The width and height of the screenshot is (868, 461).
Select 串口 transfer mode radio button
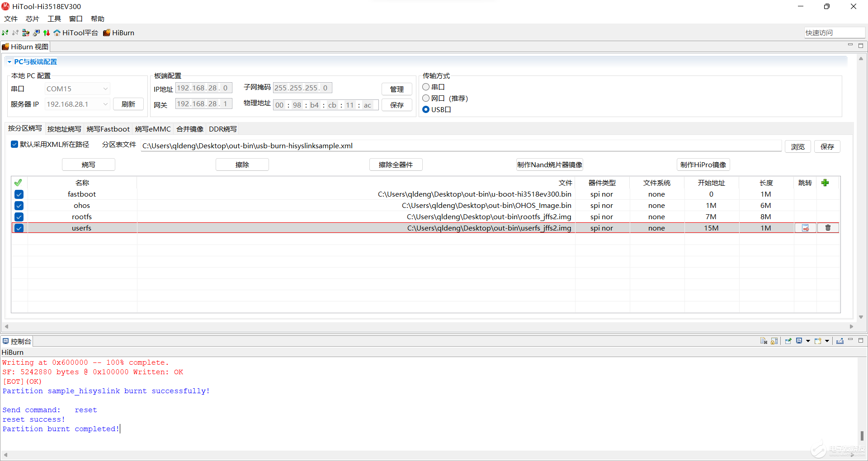pos(426,87)
